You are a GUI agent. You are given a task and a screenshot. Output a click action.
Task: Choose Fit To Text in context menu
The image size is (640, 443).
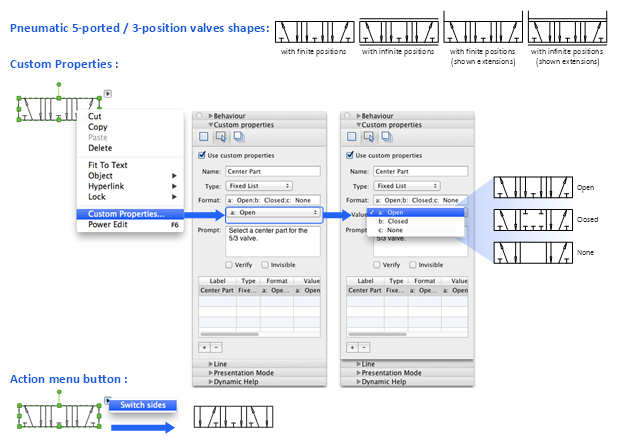130,165
